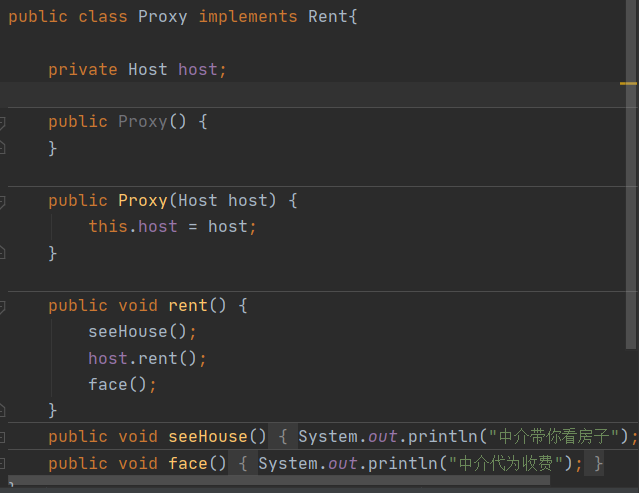Click the Rent interface name
The height and width of the screenshot is (493, 639).
tap(328, 17)
